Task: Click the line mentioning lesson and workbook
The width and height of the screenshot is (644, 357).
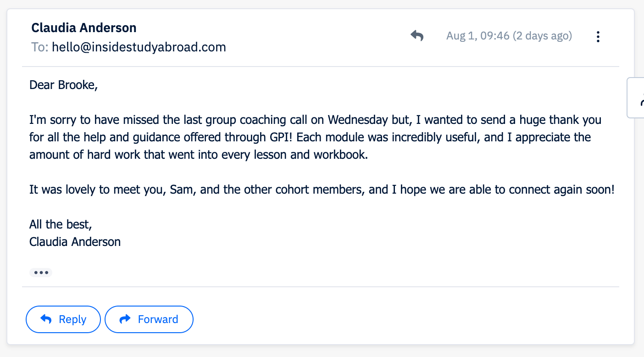Action: (199, 155)
